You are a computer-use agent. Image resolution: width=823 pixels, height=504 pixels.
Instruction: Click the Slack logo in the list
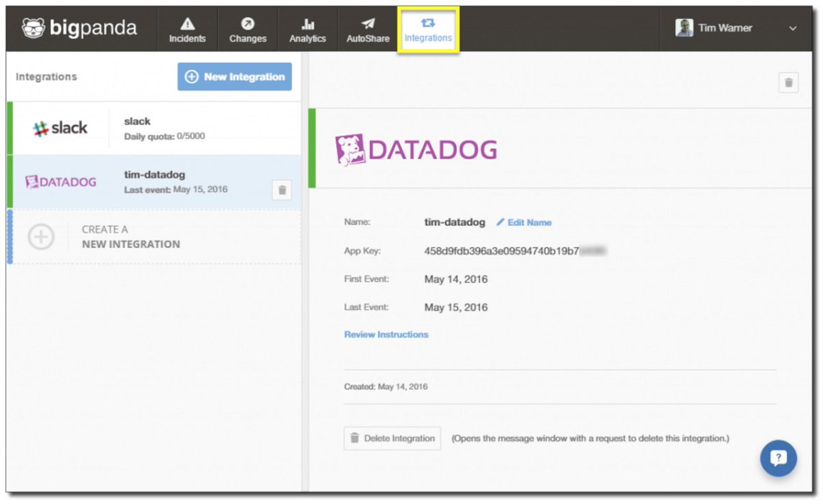60,128
